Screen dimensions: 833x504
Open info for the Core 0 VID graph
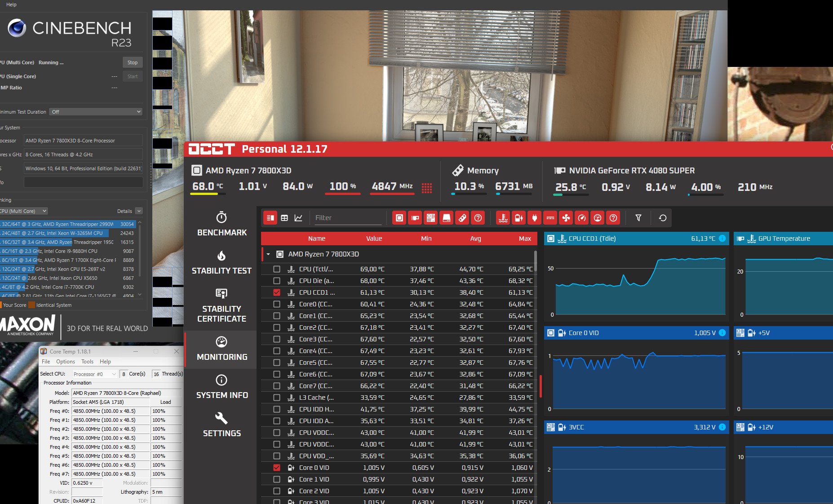[x=722, y=333]
